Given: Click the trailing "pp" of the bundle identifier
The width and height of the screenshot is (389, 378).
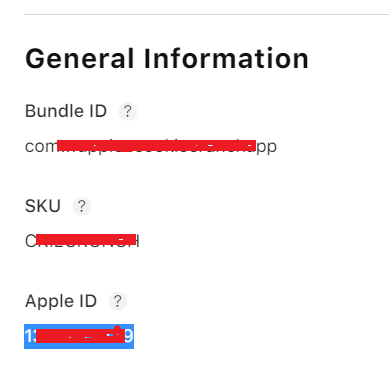Looking at the screenshot, I should [x=267, y=148].
